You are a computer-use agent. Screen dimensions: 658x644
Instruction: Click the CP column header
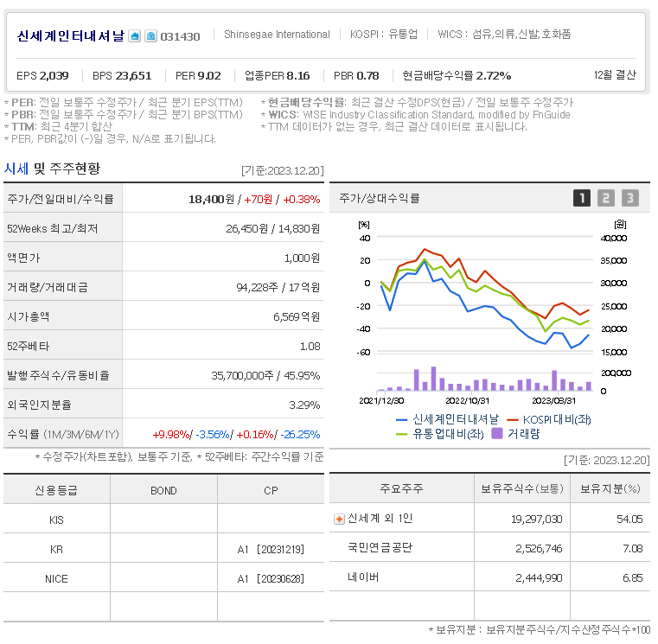[x=271, y=490]
